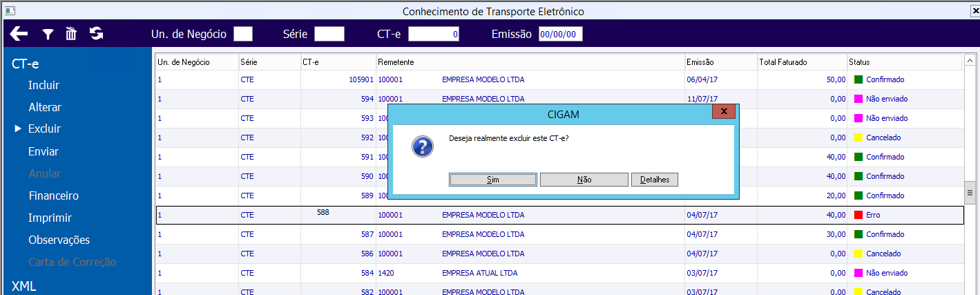Open Financeiro from the sidebar
The height and width of the screenshot is (295, 980).
(x=53, y=196)
